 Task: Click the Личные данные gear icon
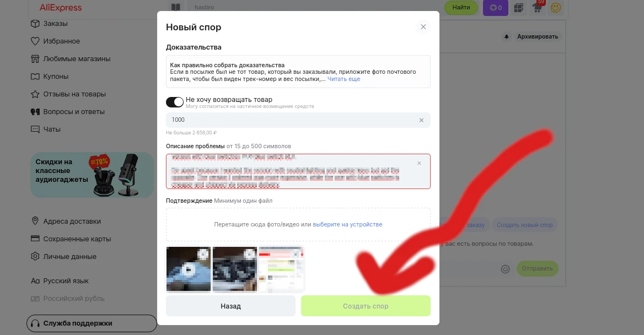(35, 256)
